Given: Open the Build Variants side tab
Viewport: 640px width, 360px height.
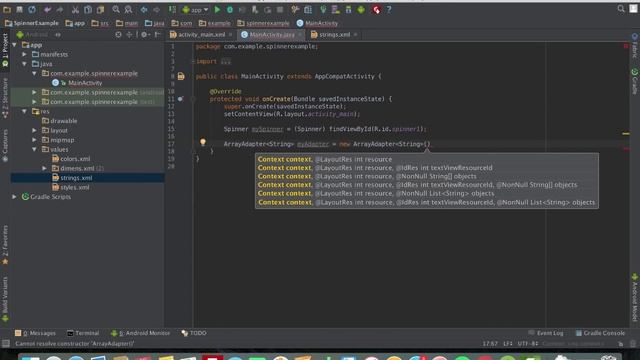Looking at the screenshot, I should click(5, 299).
